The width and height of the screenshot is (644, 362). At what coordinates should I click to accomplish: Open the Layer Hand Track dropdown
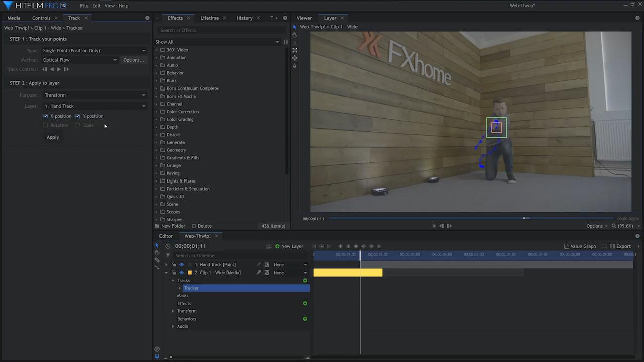click(95, 106)
